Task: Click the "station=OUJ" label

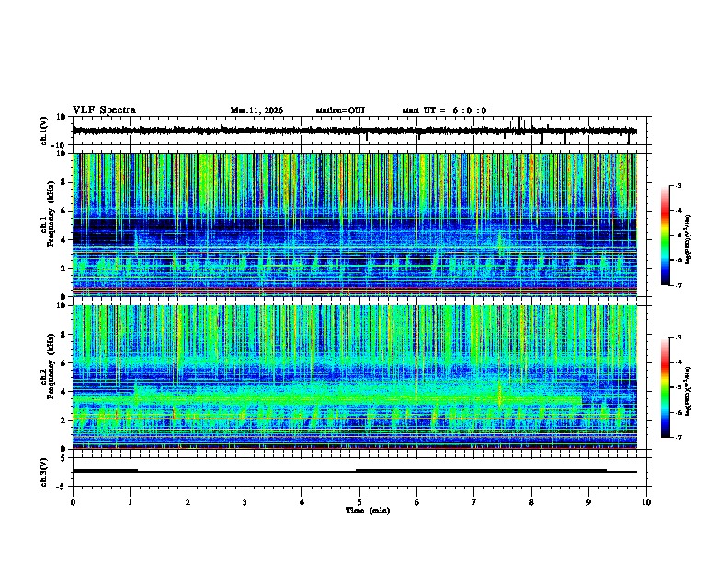Action: (x=340, y=110)
